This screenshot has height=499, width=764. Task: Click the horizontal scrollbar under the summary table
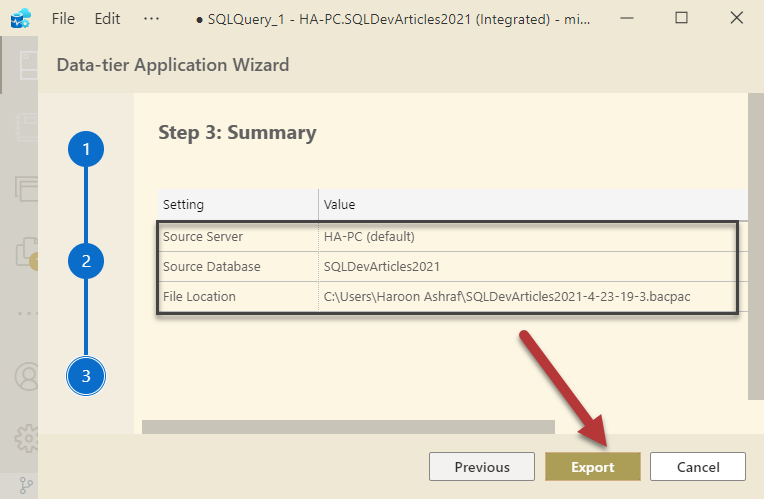348,427
